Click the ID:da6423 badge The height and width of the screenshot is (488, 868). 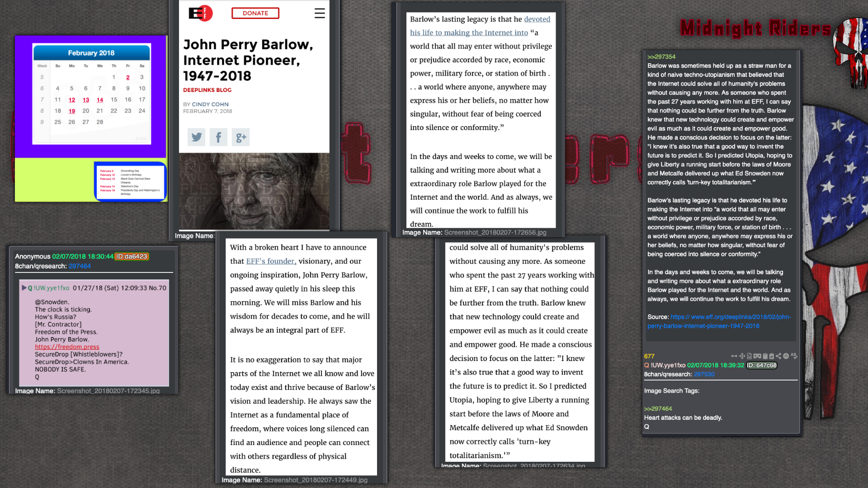point(132,256)
